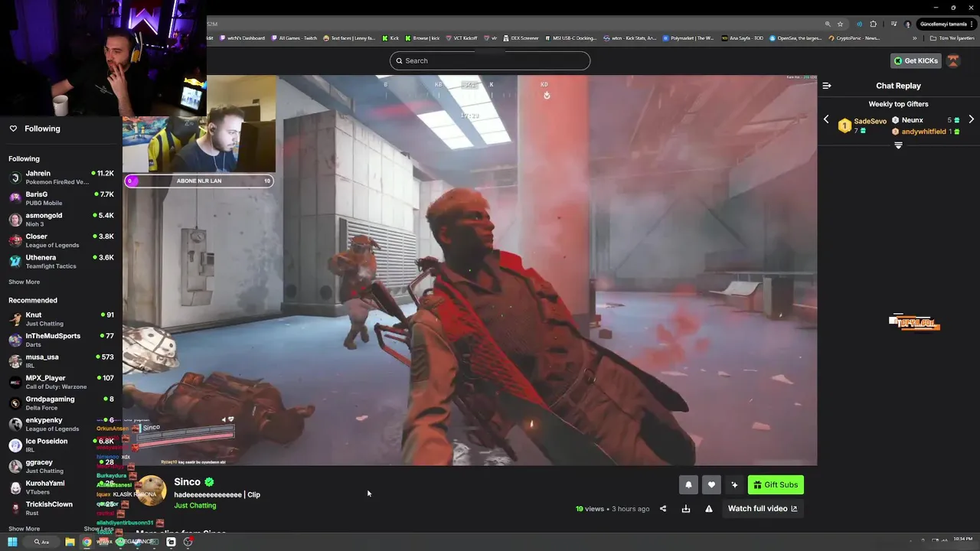Open andywhitfield gifter profile
The image size is (980, 551).
923,132
